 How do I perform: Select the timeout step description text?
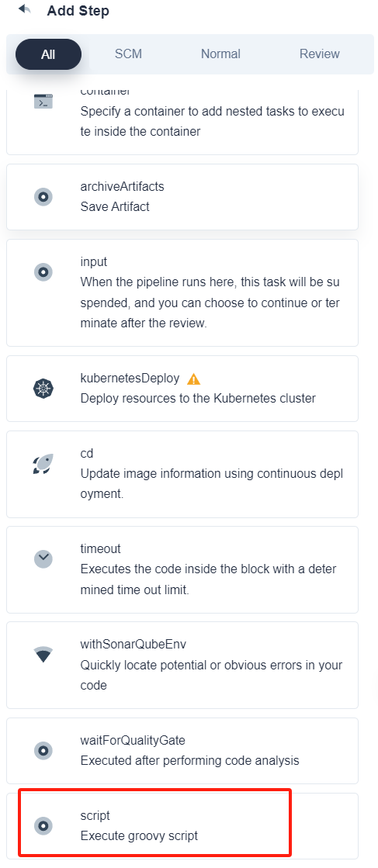208,579
